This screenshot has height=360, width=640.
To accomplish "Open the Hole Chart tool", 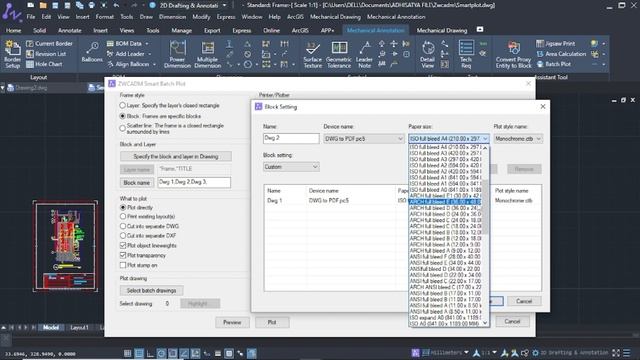I will [44, 64].
